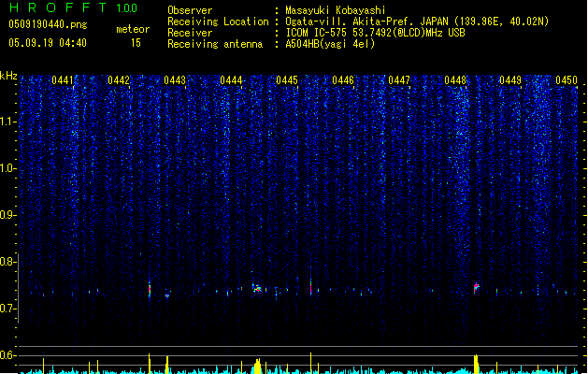Select the filename 0509190440.png

pos(48,24)
